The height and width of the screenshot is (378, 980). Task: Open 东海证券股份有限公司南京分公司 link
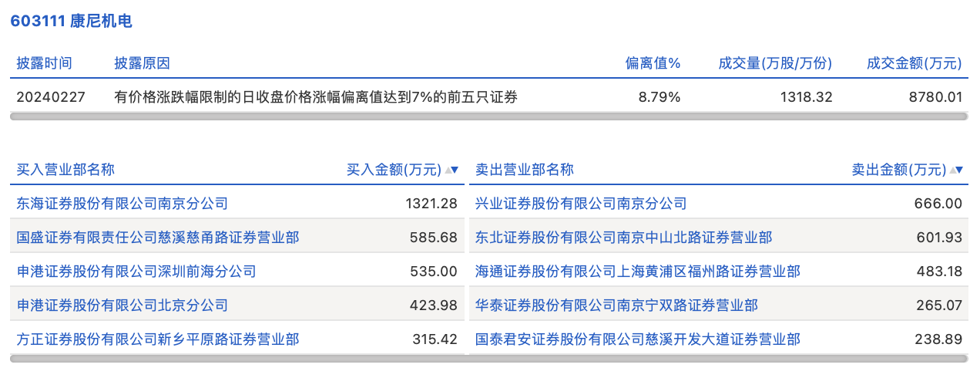[x=123, y=204]
